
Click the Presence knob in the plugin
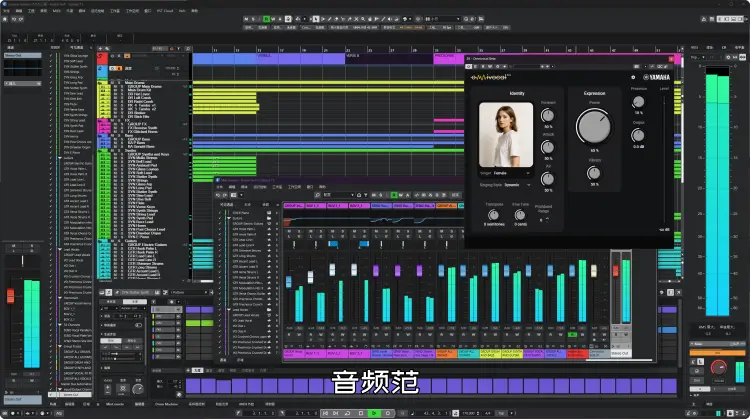pos(639,102)
